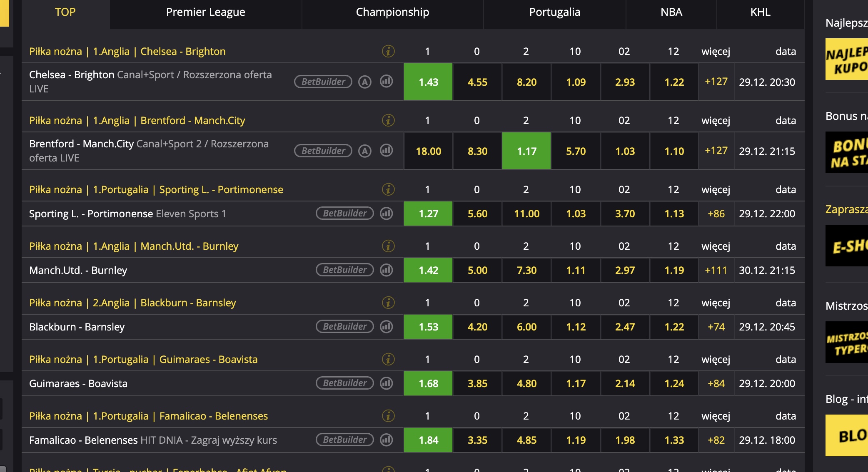
Task: Open the NBA tab
Action: [x=671, y=12]
